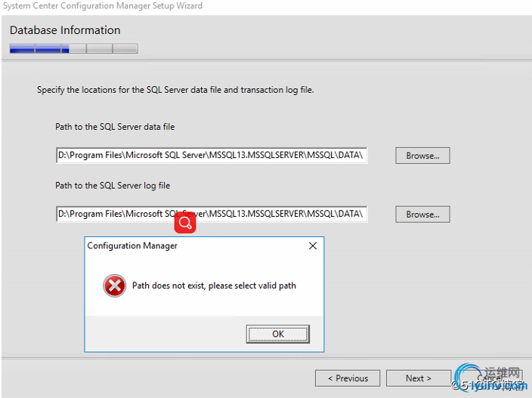Close the Configuration Manager error dialog

[x=313, y=246]
